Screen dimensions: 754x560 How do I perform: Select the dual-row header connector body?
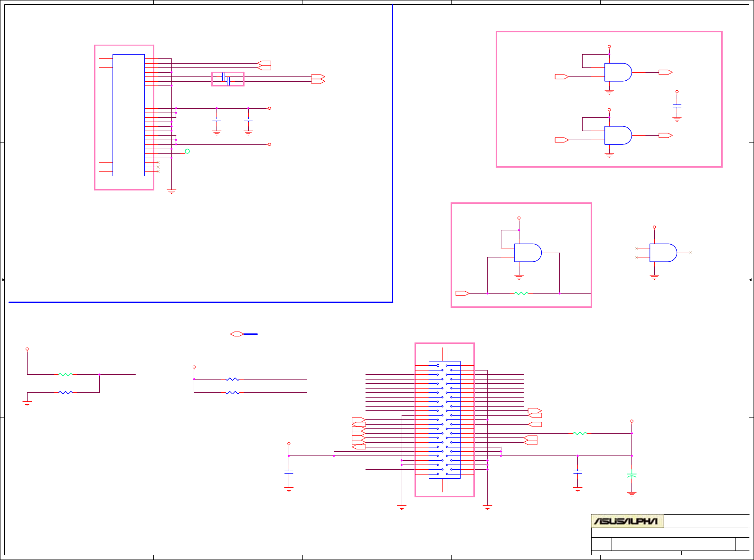[x=444, y=420]
